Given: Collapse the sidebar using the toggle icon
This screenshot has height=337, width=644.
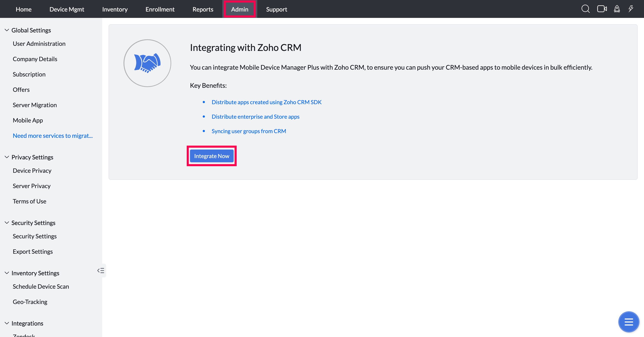Looking at the screenshot, I should tap(101, 271).
